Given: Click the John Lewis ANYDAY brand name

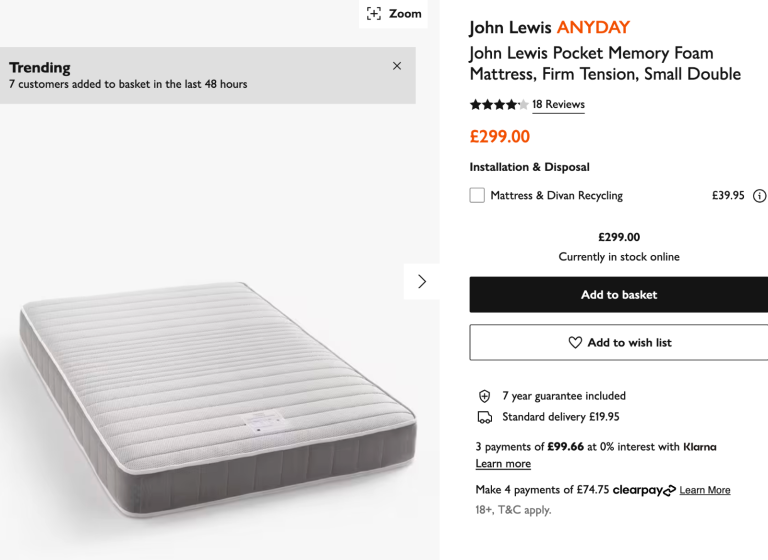Looking at the screenshot, I should (x=549, y=27).
